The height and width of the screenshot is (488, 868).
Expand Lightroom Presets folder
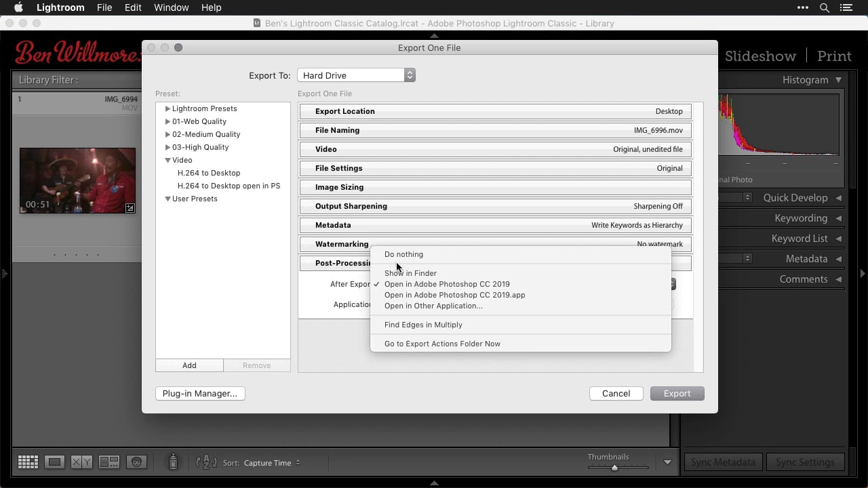tap(167, 108)
